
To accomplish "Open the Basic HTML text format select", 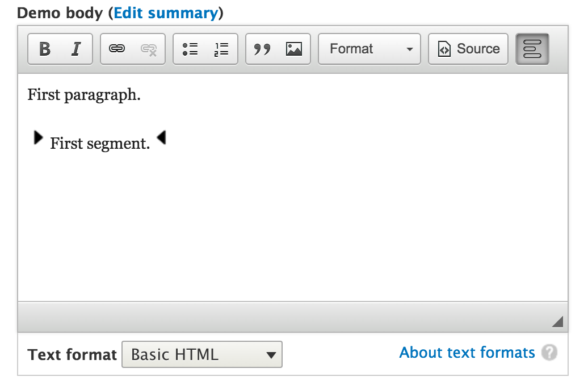I will pos(202,354).
